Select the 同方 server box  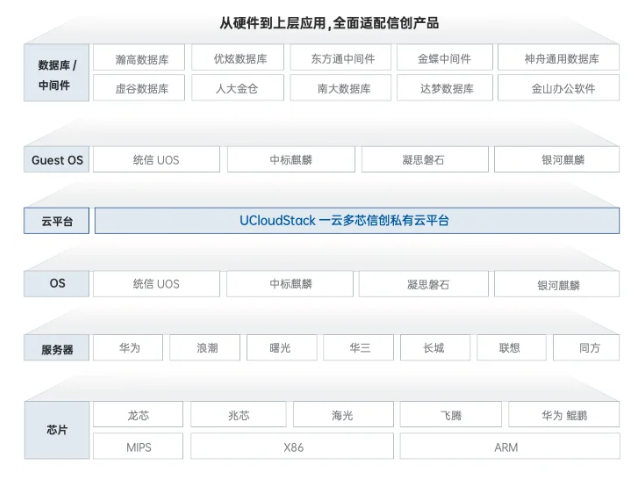(586, 348)
